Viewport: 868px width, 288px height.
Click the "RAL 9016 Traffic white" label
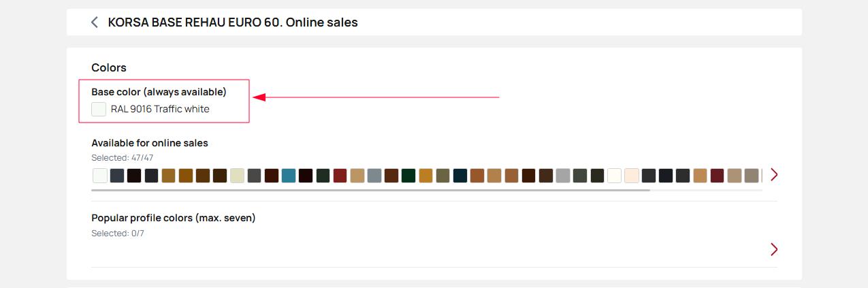[x=160, y=109]
